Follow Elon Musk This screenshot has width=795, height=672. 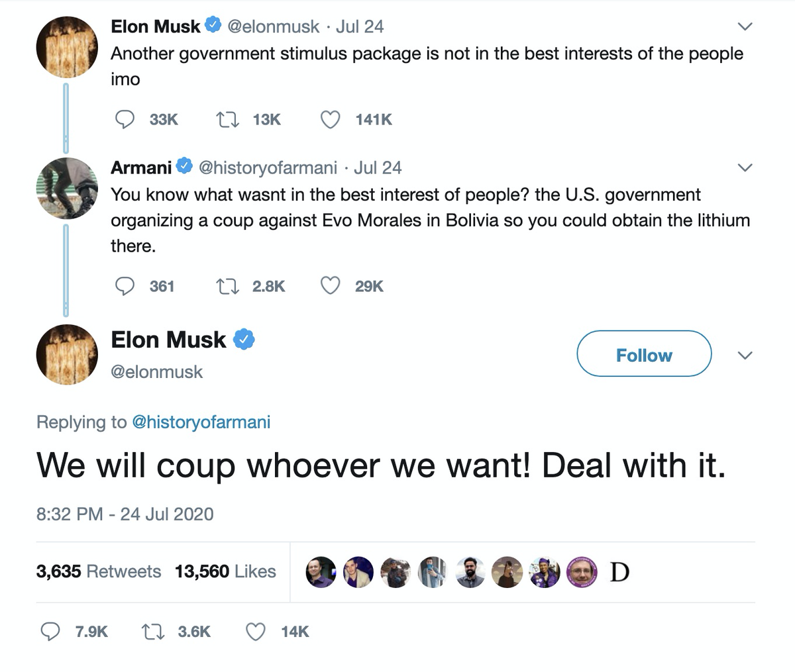[x=644, y=354]
